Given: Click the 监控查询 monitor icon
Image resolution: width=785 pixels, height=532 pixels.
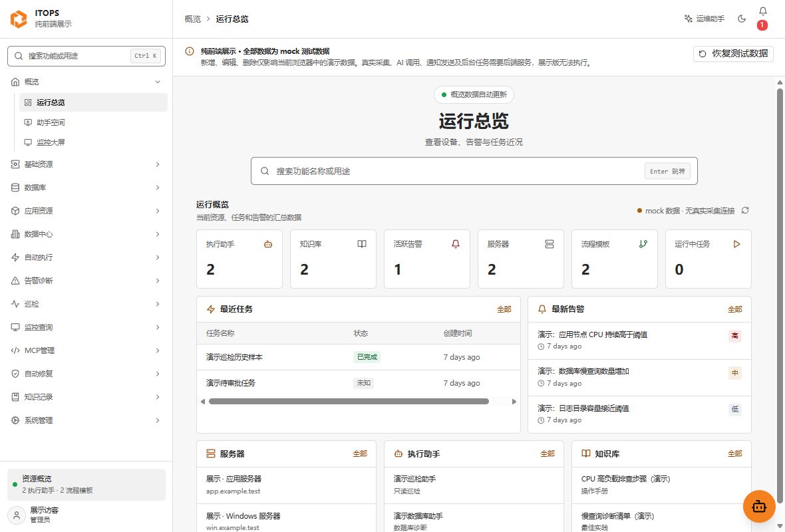Looking at the screenshot, I should (x=15, y=327).
